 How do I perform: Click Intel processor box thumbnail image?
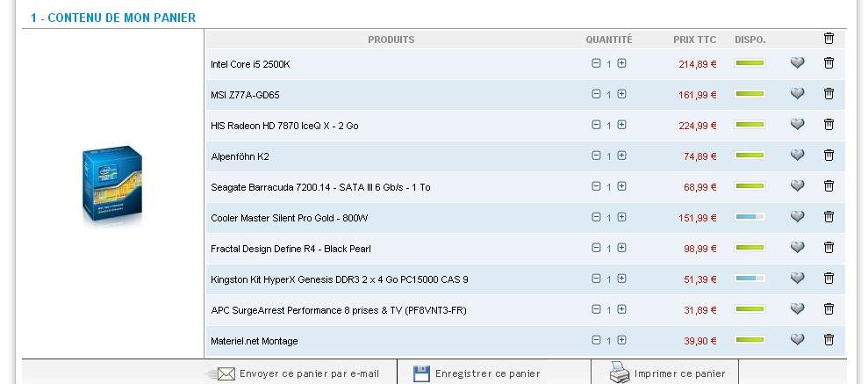pyautogui.click(x=112, y=186)
